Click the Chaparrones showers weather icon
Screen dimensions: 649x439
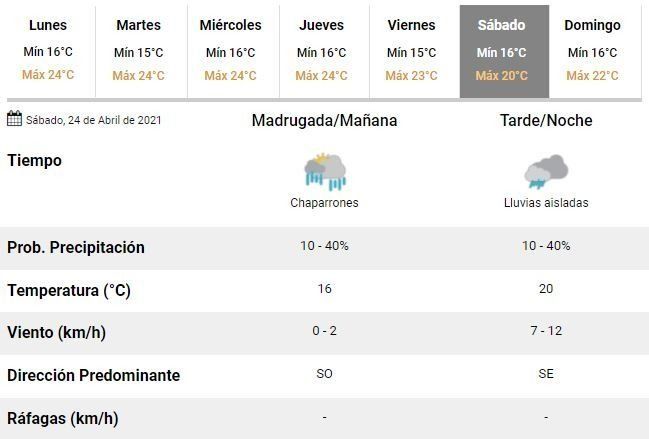[325, 171]
